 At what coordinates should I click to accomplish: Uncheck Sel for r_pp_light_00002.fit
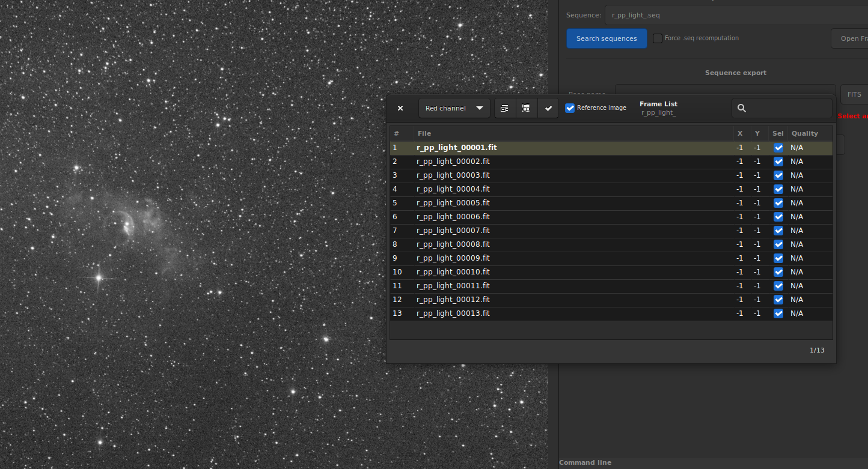point(778,162)
